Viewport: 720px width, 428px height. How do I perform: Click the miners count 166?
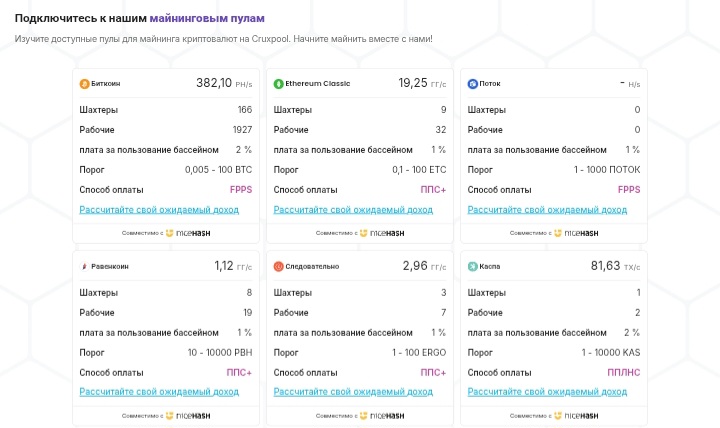245,110
